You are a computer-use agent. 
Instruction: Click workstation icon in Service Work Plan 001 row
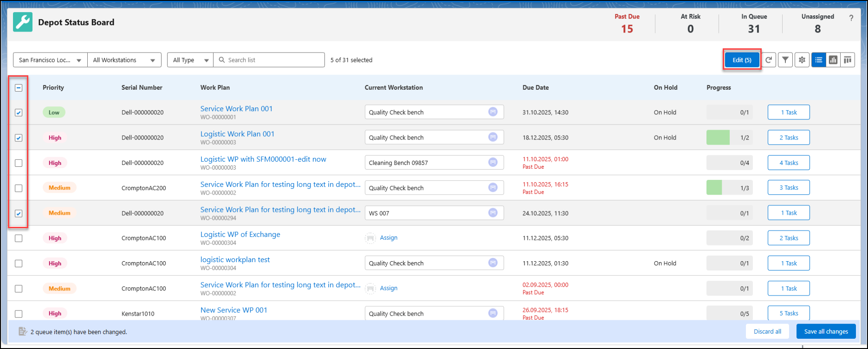(493, 112)
